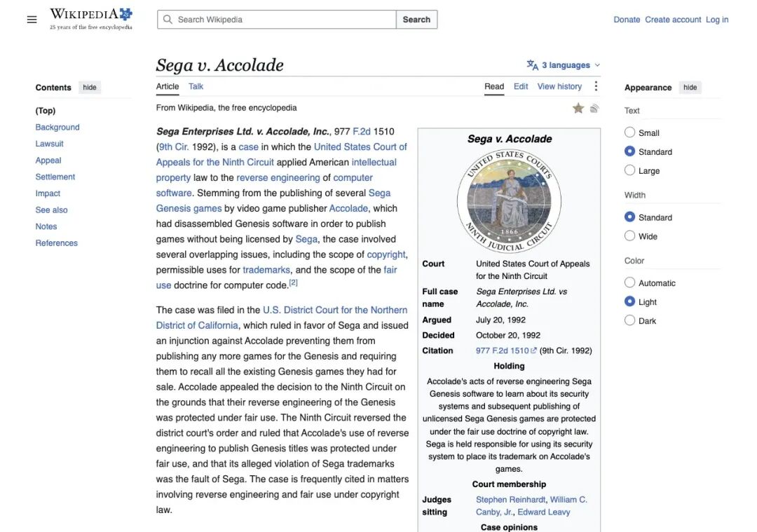
Task: Open the three-dot more options menu
Action: [x=596, y=86]
